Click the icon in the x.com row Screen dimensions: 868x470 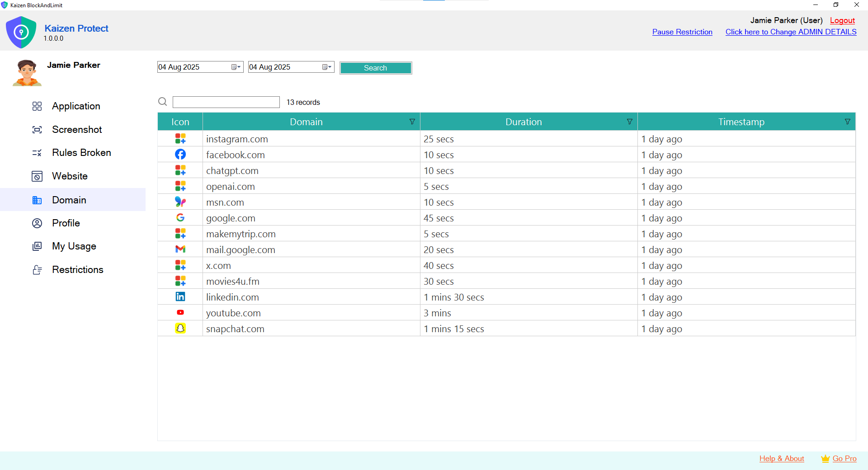(x=180, y=265)
